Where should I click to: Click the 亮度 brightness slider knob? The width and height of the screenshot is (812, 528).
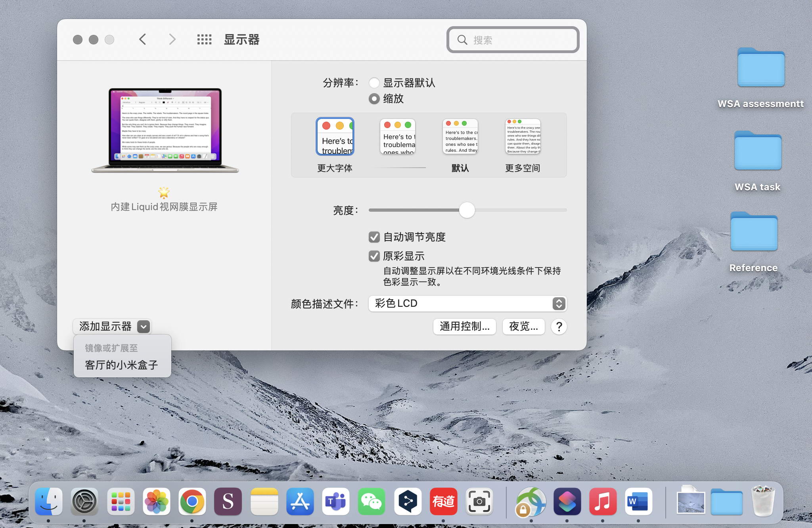tap(467, 210)
